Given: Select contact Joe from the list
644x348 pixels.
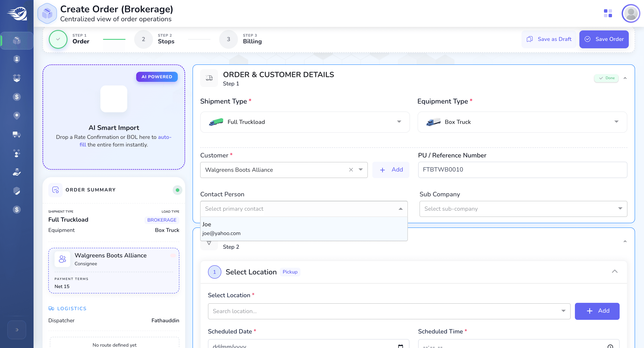Looking at the screenshot, I should (304, 229).
